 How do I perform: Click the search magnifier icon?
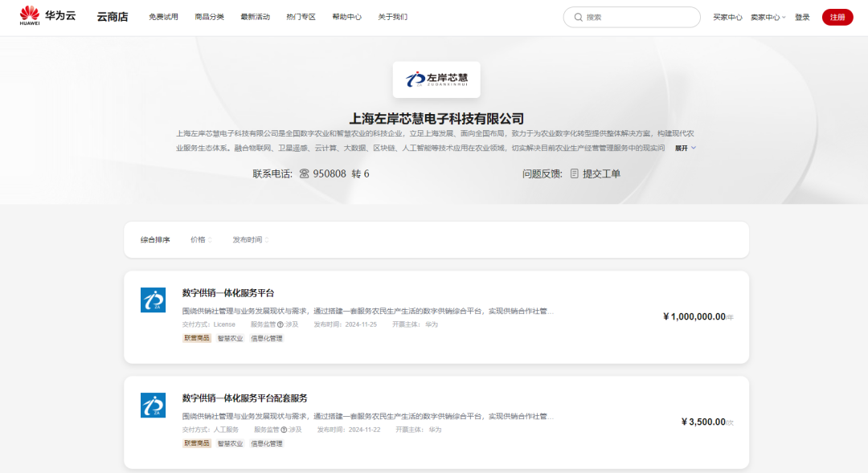578,17
